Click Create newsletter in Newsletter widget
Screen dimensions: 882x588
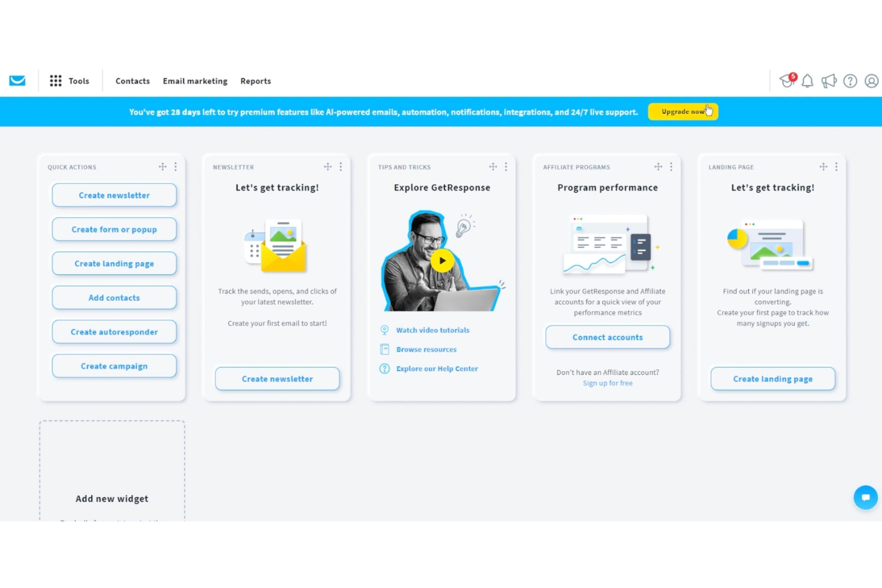(277, 379)
